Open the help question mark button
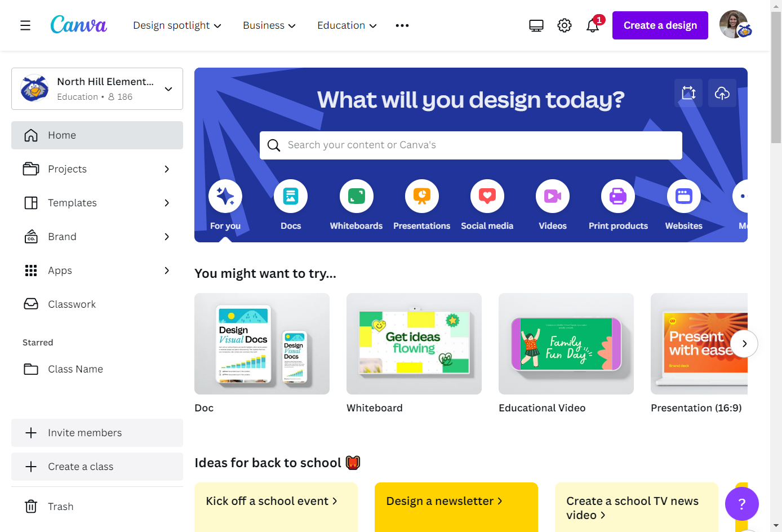782x532 pixels. click(741, 504)
